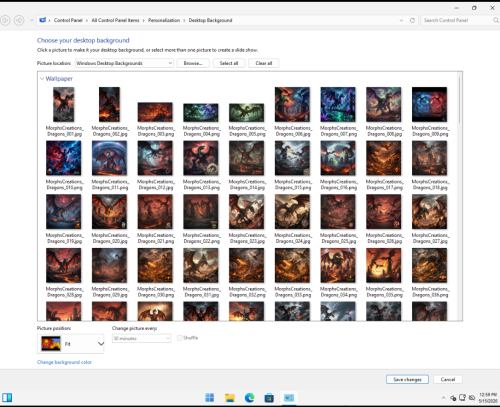500x407 pixels.
Task: Open Microsoft Store from taskbar
Action: click(x=269, y=397)
